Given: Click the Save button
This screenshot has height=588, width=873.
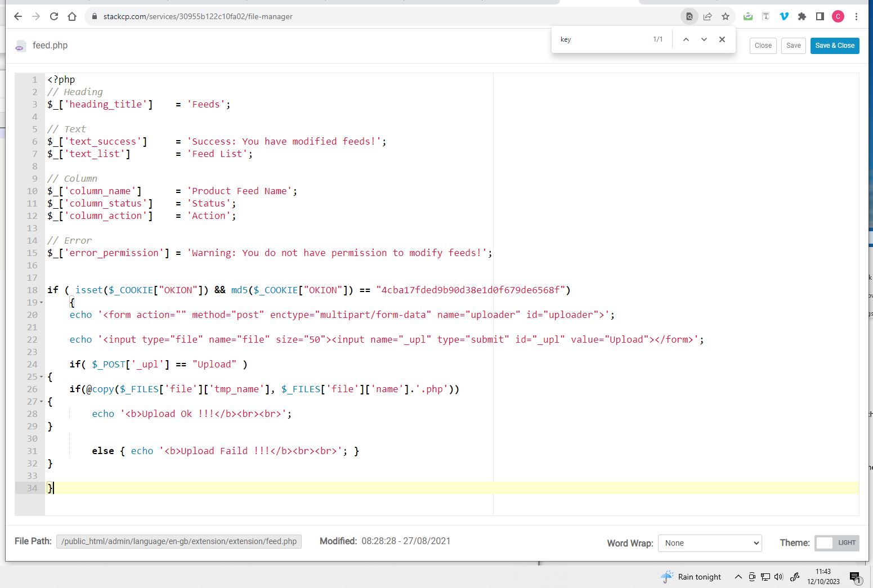Looking at the screenshot, I should pos(794,46).
